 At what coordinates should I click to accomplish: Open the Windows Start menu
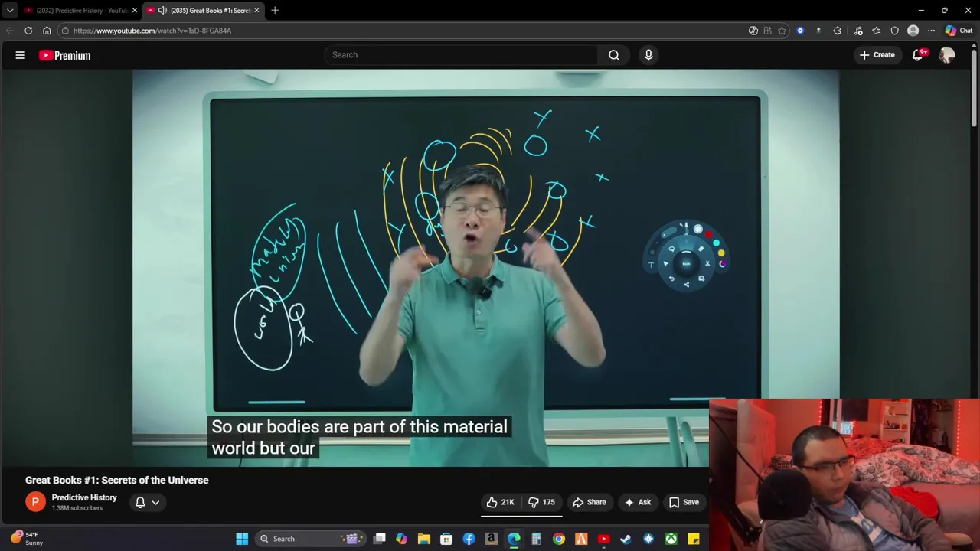pyautogui.click(x=242, y=539)
